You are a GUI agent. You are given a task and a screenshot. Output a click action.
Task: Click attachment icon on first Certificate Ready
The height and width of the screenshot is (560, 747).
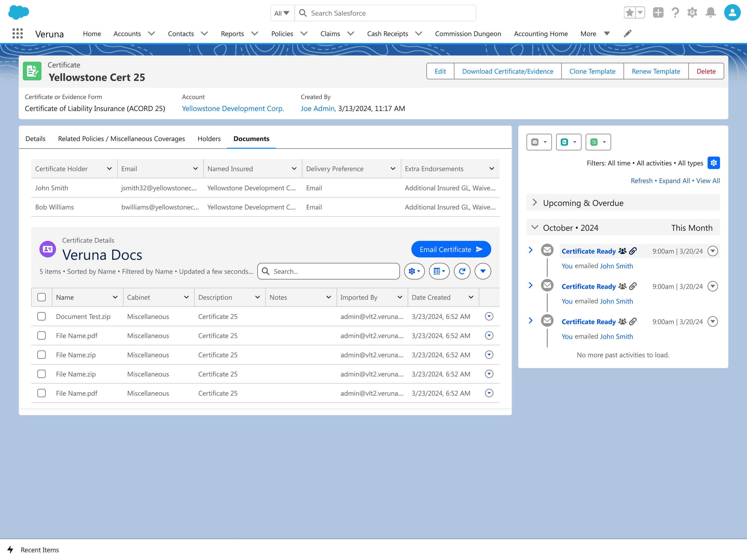click(633, 251)
